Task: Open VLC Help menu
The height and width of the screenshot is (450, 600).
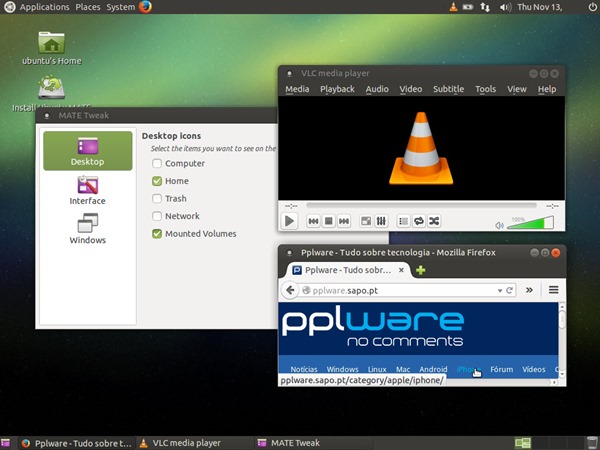Action: click(547, 89)
